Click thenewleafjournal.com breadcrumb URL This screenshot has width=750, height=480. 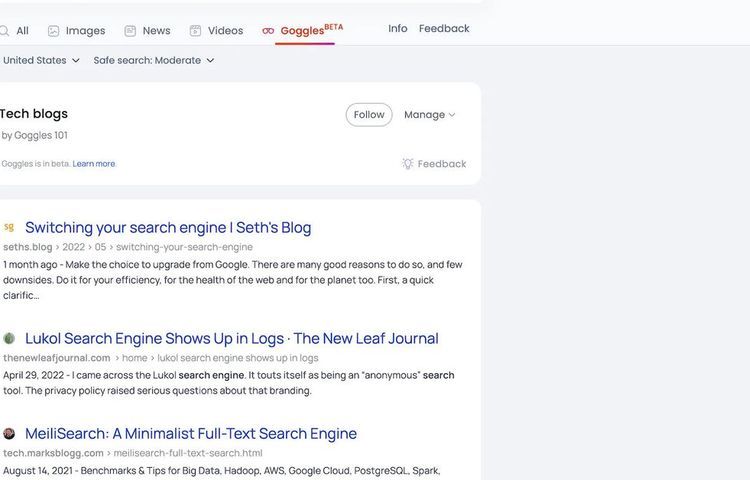pos(160,358)
